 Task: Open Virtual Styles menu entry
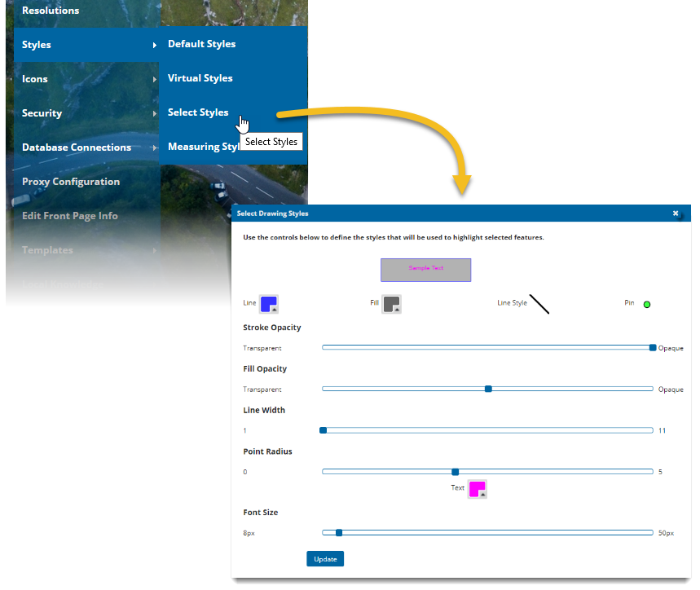200,78
